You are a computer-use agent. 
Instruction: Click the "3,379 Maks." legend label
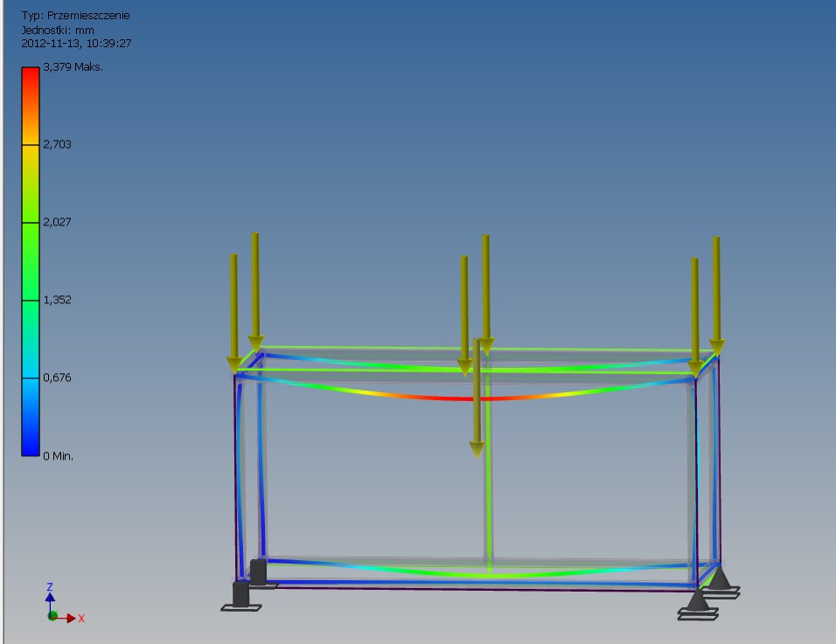pyautogui.click(x=73, y=67)
